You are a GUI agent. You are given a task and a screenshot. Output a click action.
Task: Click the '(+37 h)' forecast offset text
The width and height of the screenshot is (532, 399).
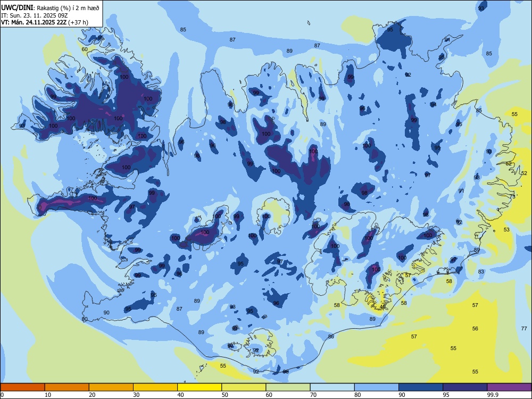click(x=78, y=22)
